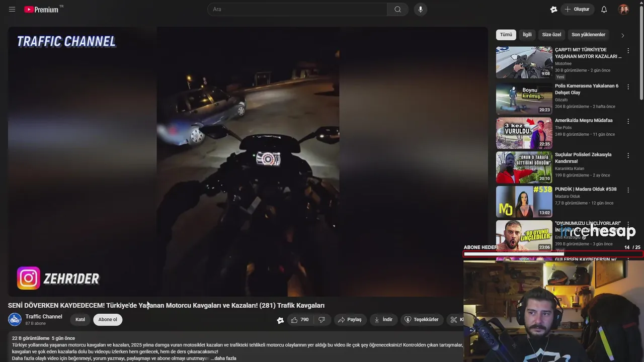
Task: Focus the Ara search field
Action: 297,9
